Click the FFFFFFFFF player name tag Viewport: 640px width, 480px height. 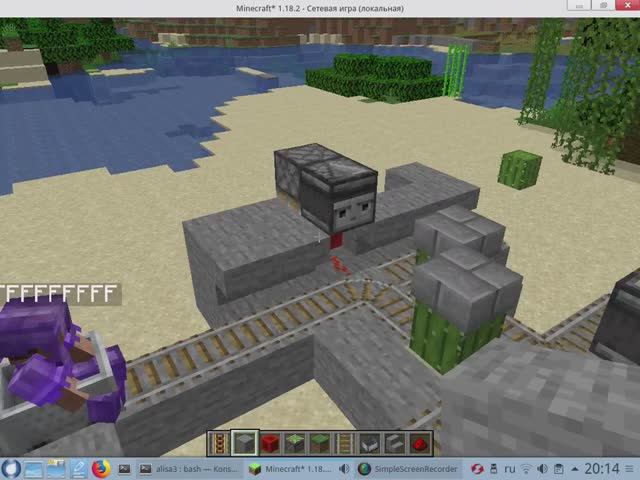click(60, 294)
